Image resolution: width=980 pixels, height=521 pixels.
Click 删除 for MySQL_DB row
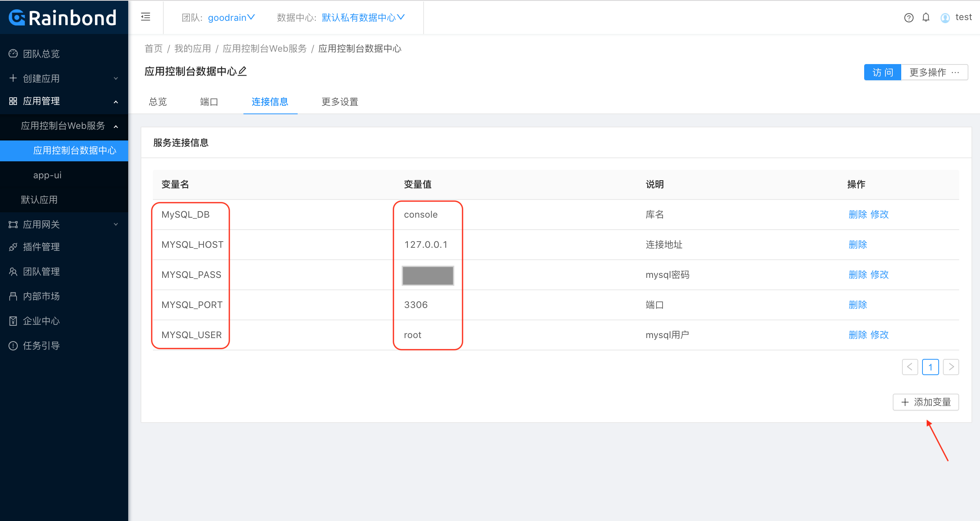(x=858, y=214)
